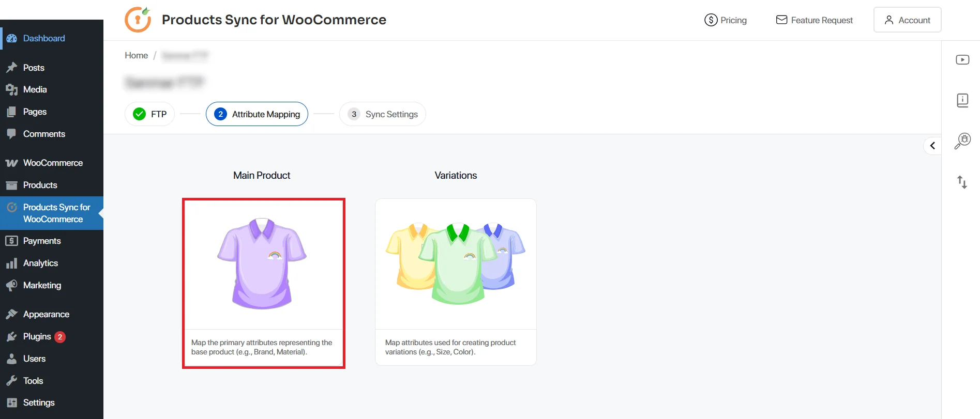Click the Account person icon
The height and width of the screenshot is (419, 980).
[889, 20]
